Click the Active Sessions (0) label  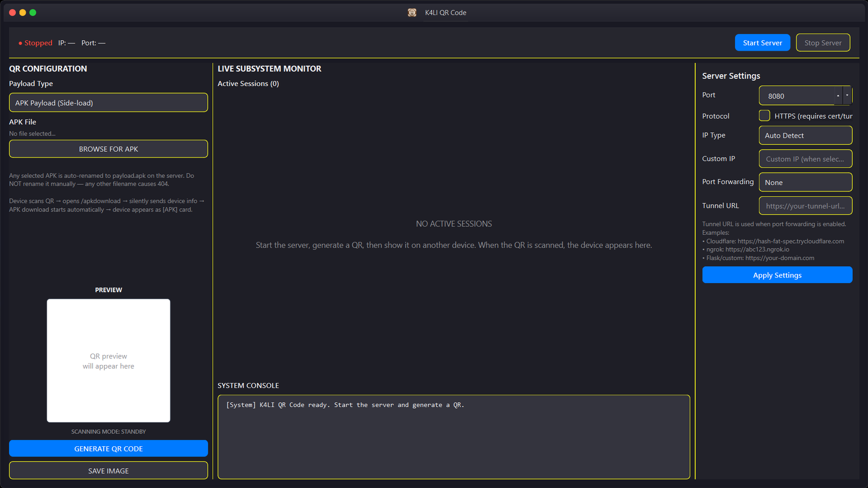[x=248, y=84]
